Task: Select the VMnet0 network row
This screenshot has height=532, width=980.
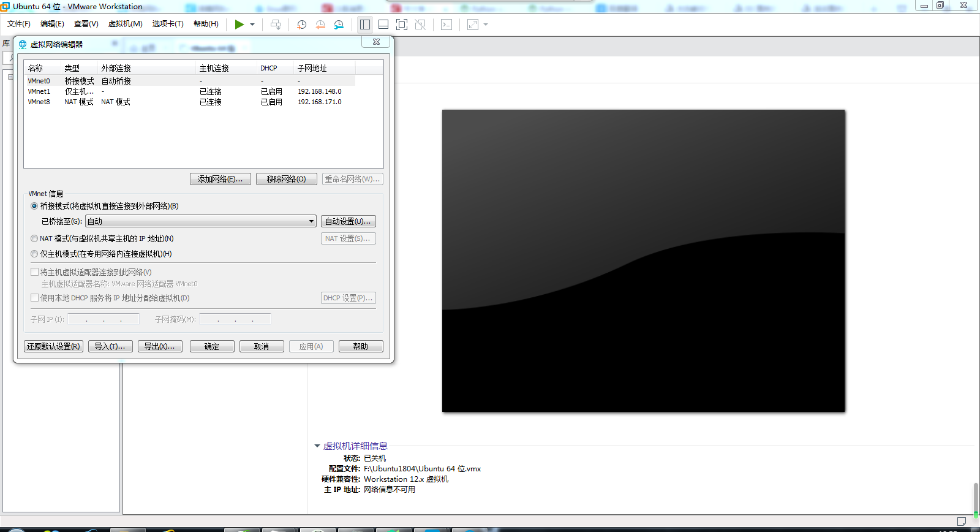Action: pyautogui.click(x=190, y=81)
